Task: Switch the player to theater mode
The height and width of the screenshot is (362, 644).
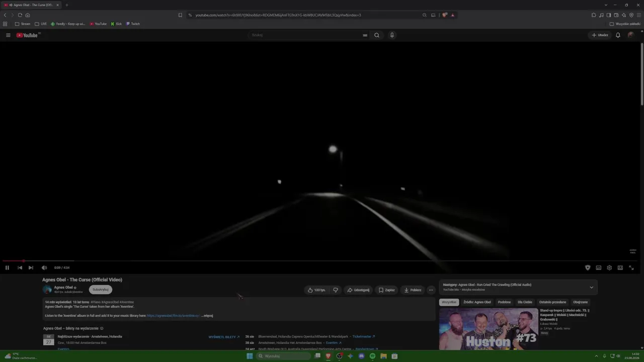Action: 620,268
